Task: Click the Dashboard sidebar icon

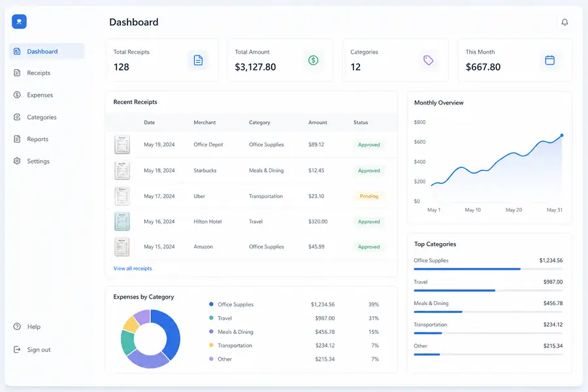Action: coord(17,52)
